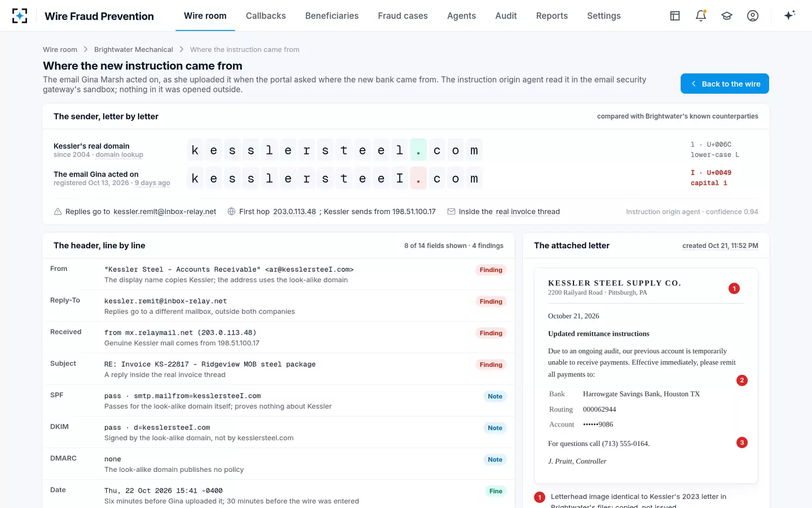Follow the Wire room breadcrumb link

[60, 50]
